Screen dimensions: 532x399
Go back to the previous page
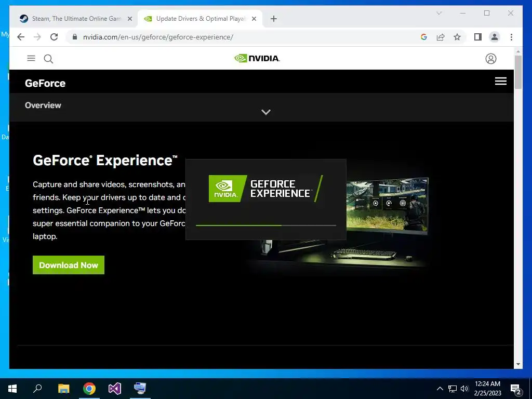click(21, 37)
